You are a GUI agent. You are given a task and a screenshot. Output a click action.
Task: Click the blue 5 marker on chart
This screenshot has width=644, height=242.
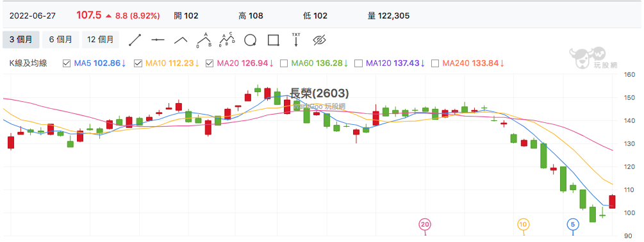tap(573, 224)
